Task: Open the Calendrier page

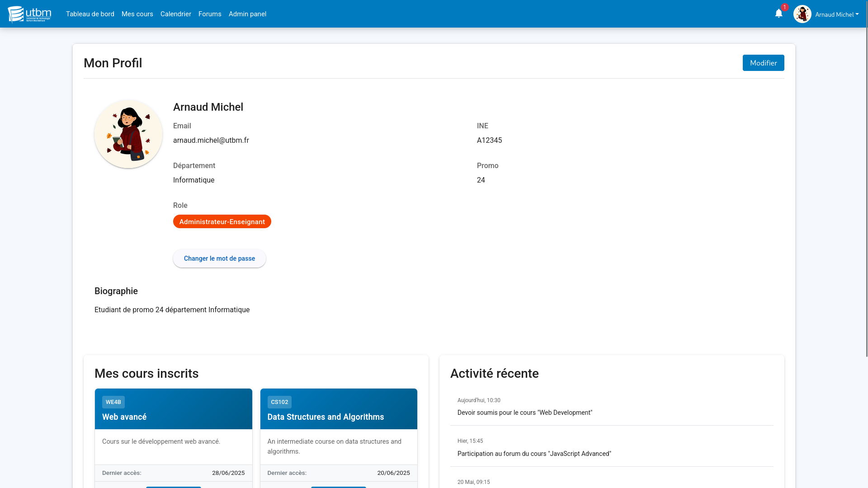Action: coord(176,14)
